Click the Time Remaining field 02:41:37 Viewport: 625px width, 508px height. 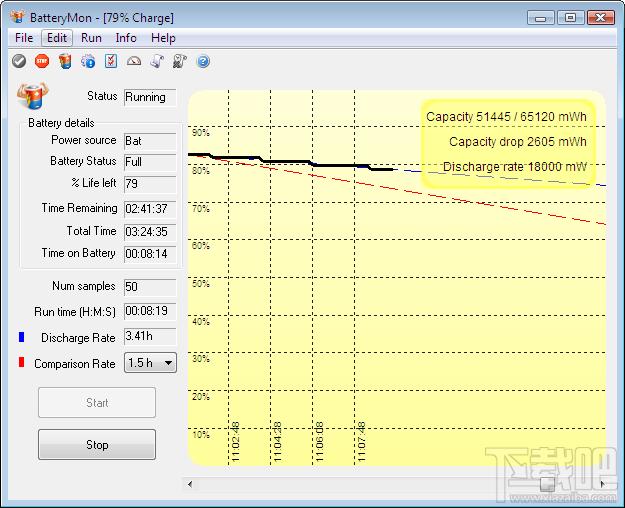point(150,209)
